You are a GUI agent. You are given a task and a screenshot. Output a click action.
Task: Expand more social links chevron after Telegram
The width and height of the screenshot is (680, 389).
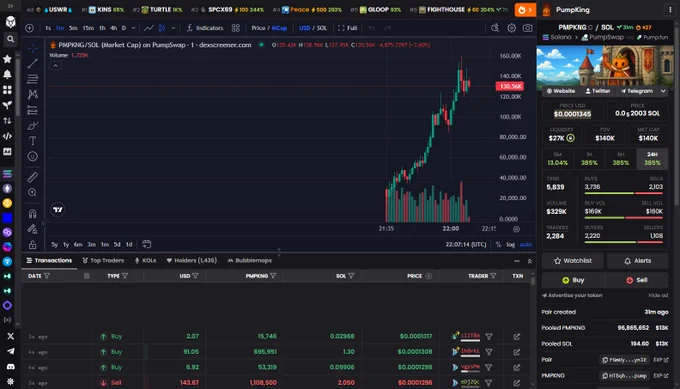(663, 91)
